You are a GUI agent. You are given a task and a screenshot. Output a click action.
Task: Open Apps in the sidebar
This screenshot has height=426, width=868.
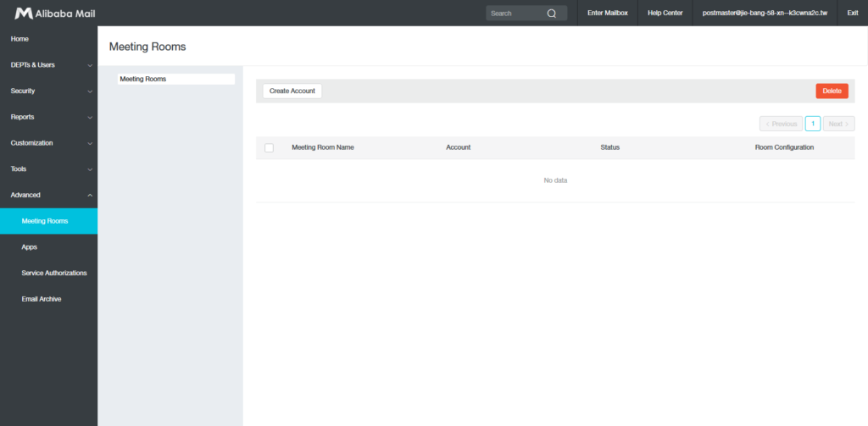coord(30,247)
